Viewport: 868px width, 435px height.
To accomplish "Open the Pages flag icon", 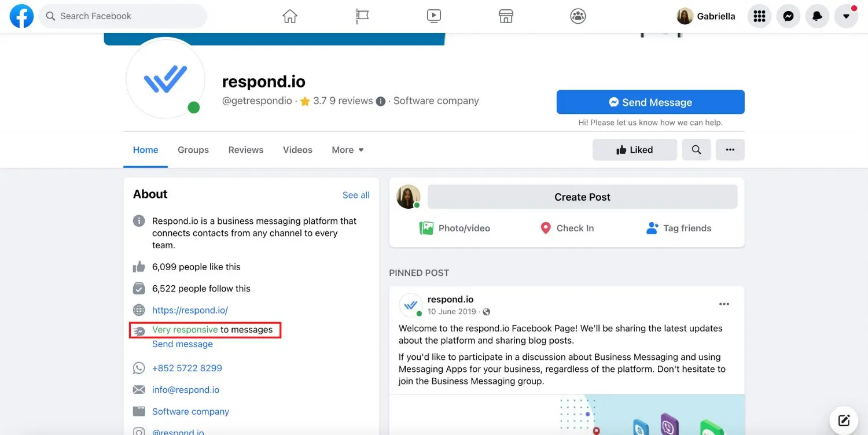I will (x=362, y=16).
